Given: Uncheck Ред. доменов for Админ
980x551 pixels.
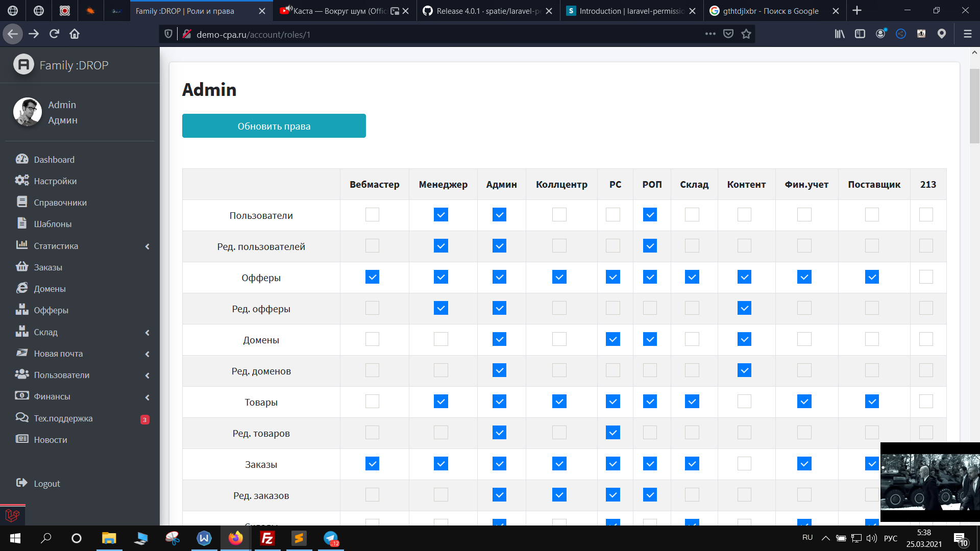Looking at the screenshot, I should (x=499, y=370).
